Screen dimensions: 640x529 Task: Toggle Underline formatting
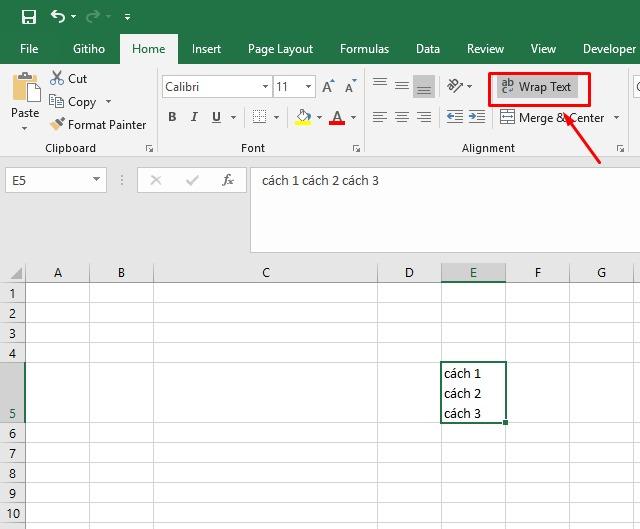[x=216, y=117]
